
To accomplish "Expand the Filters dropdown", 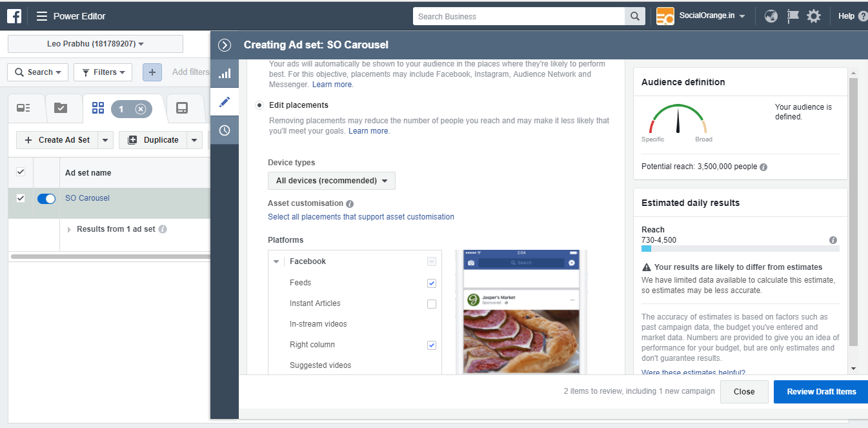I will click(103, 72).
